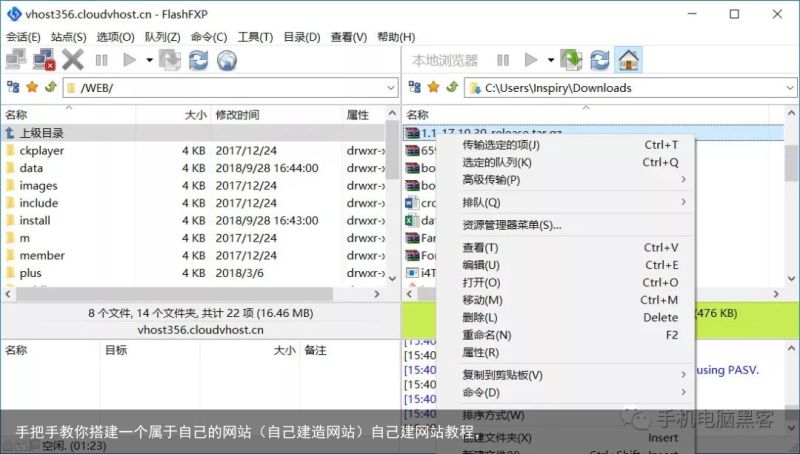Viewport: 800px width, 454px height.
Task: Open the 队列(Z) menu
Action: pos(163,37)
